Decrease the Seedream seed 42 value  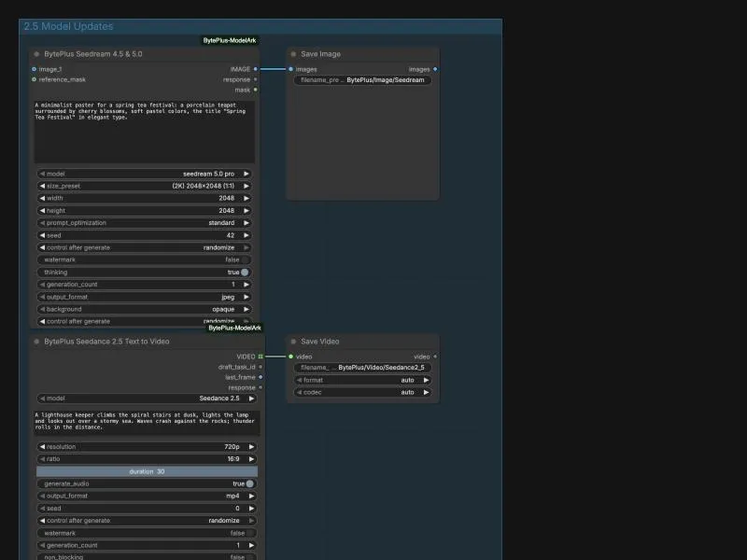coord(42,235)
